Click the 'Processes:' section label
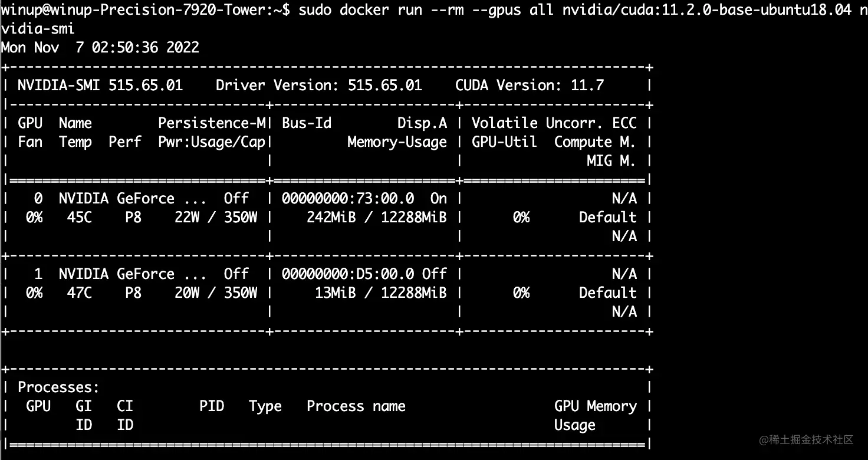Viewport: 868px width, 460px height. (59, 387)
